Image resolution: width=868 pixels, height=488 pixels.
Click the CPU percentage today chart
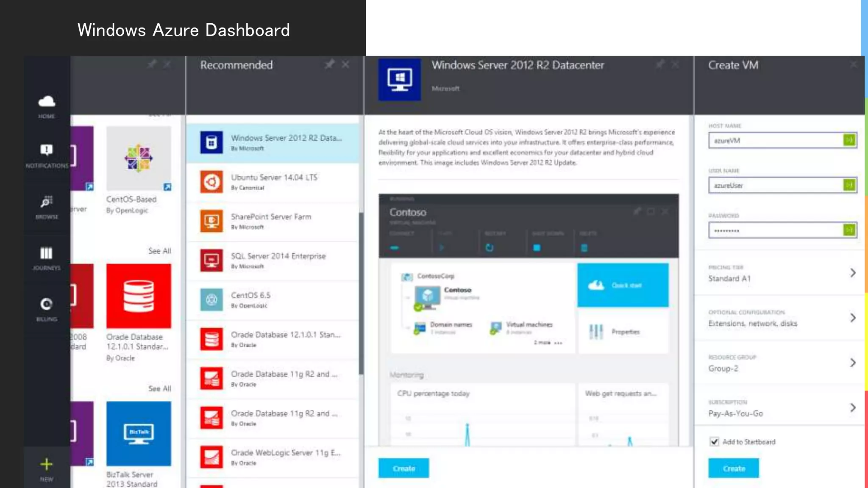pyautogui.click(x=483, y=415)
